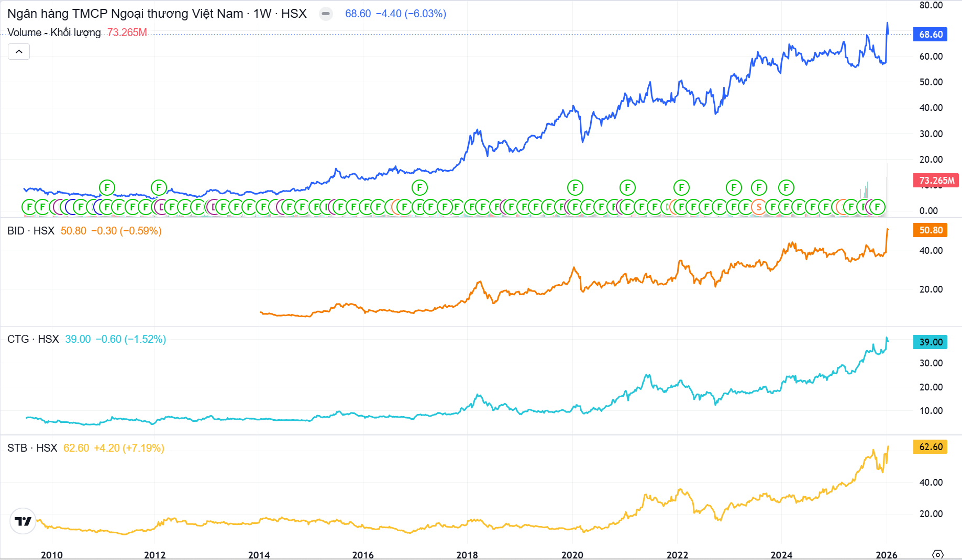
Task: Click the 0.00 label on main price axis
Action: [928, 211]
